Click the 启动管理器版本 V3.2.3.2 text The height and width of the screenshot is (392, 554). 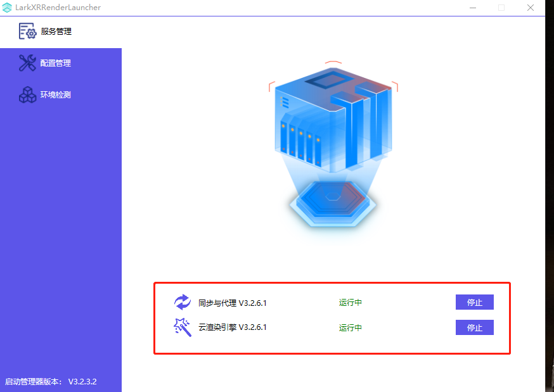click(51, 382)
